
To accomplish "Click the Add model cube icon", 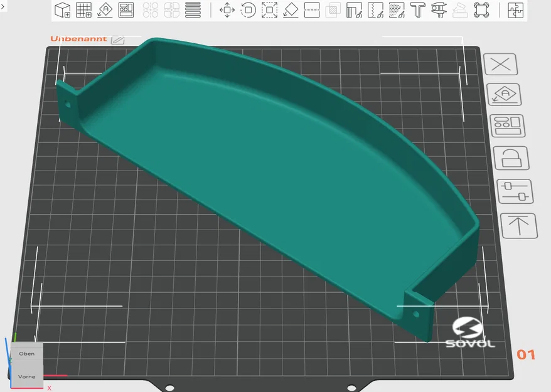I will [x=63, y=10].
